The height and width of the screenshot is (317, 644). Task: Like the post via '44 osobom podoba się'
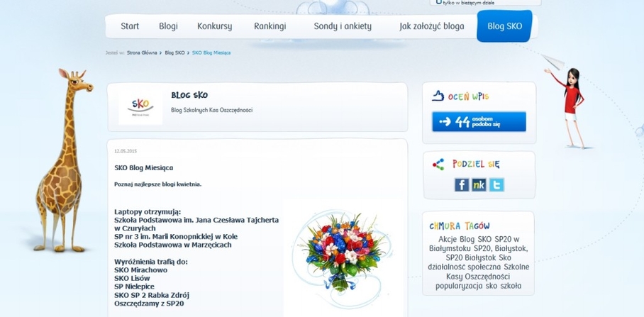tap(479, 121)
